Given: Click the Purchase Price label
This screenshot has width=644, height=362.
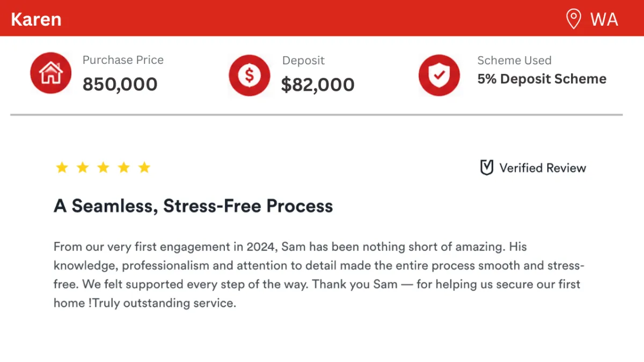Looking at the screenshot, I should click(x=123, y=60).
